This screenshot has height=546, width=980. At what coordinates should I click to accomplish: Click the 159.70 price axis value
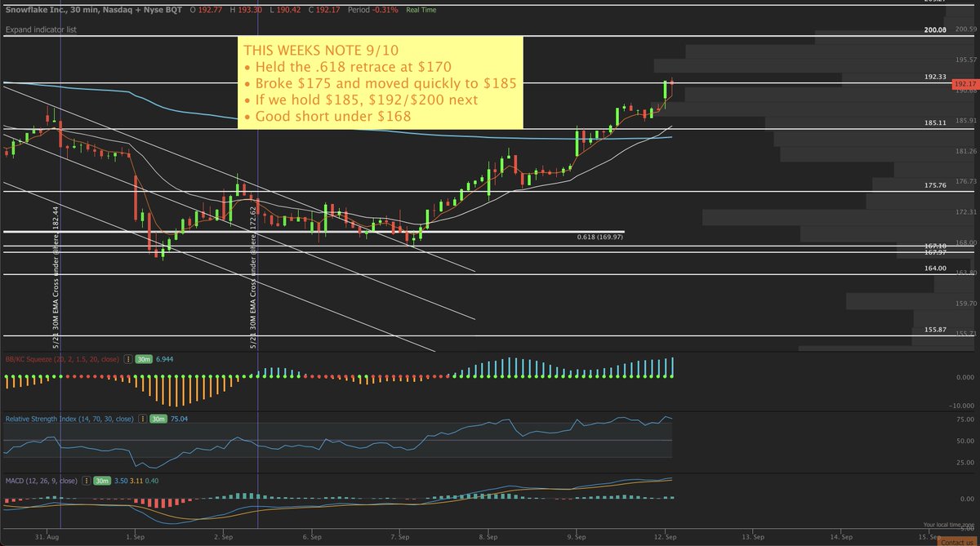pos(964,303)
